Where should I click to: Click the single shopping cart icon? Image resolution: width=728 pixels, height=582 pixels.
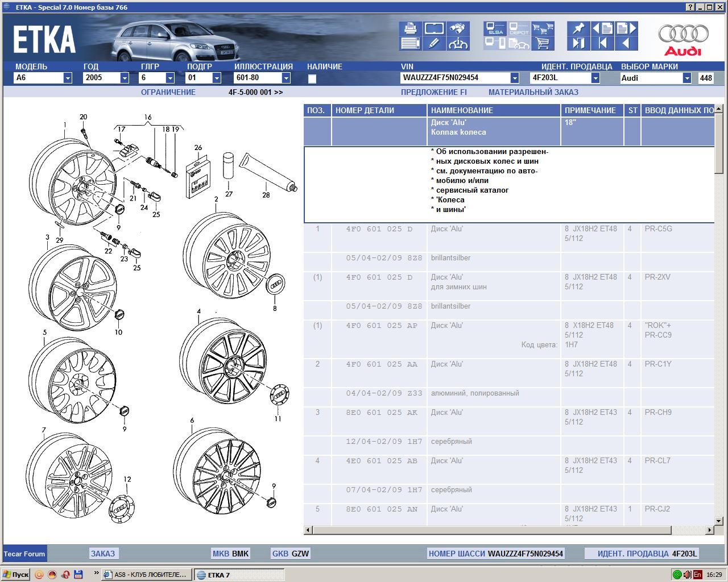pyautogui.click(x=543, y=43)
